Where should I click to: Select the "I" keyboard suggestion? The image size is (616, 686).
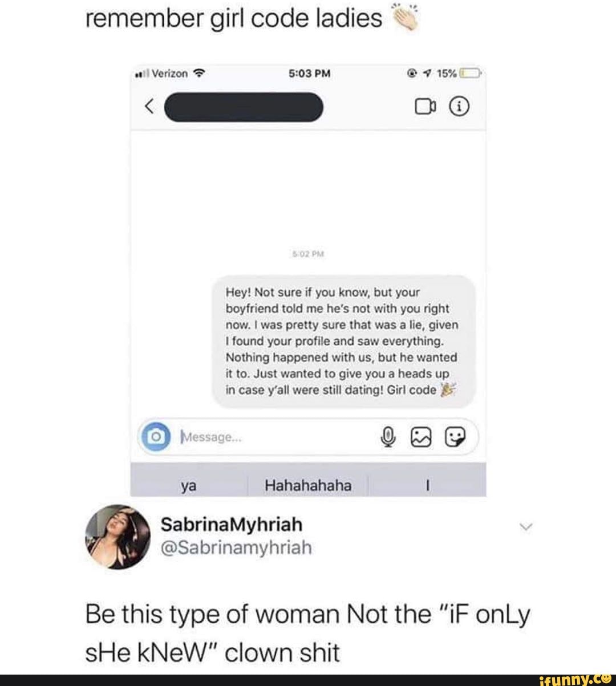point(427,485)
